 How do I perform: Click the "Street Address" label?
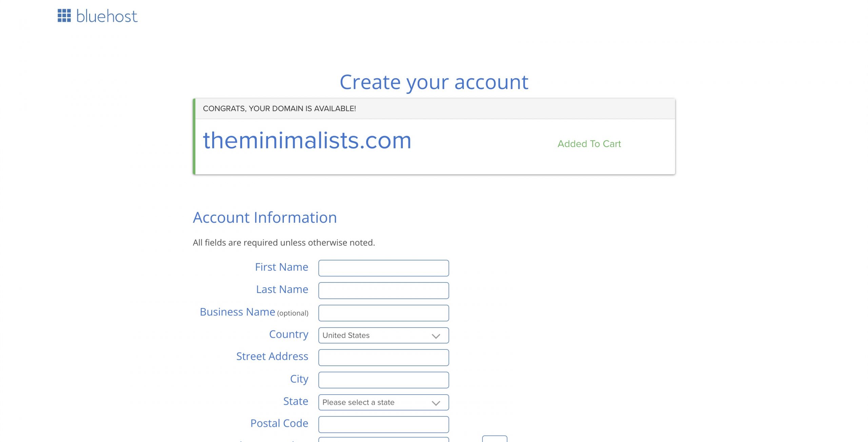tap(272, 356)
